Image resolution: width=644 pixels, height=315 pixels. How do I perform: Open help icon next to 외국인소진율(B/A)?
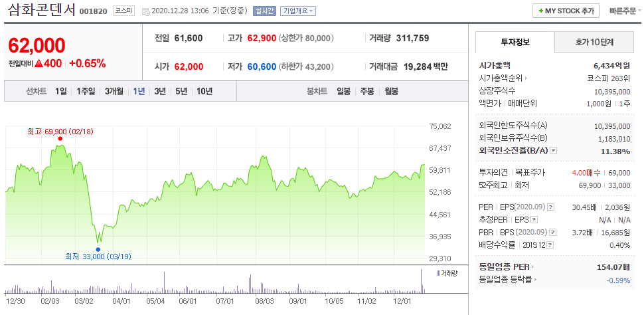tap(554, 151)
